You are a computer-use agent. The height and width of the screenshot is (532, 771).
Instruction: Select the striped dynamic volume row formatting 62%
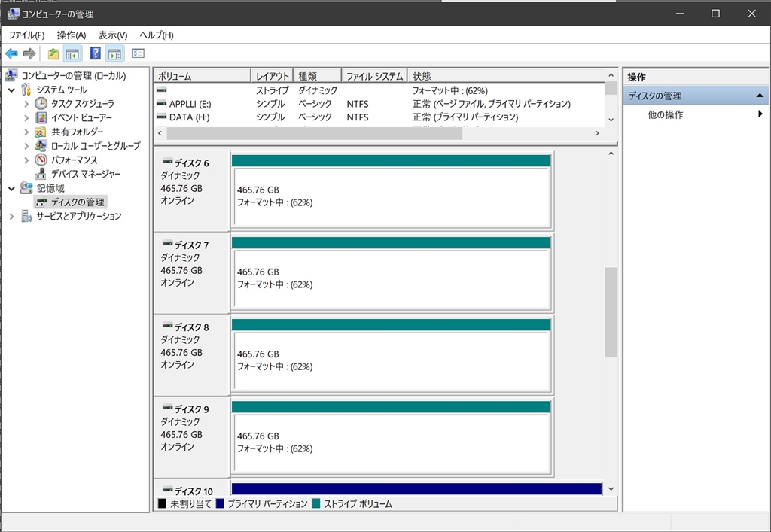(379, 90)
